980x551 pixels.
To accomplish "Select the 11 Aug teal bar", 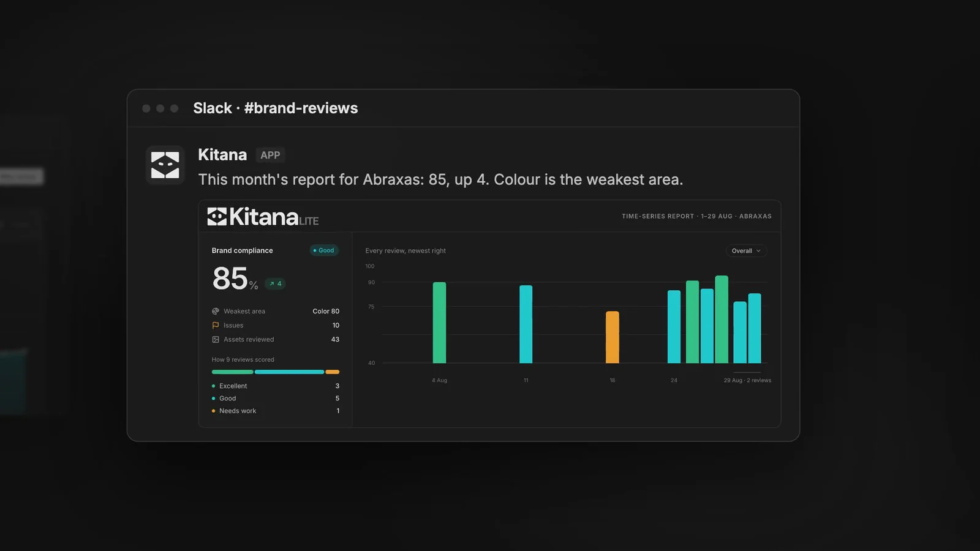I will (526, 324).
